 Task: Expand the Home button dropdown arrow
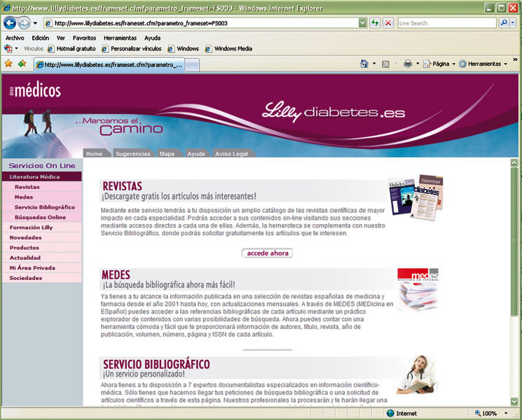point(374,64)
